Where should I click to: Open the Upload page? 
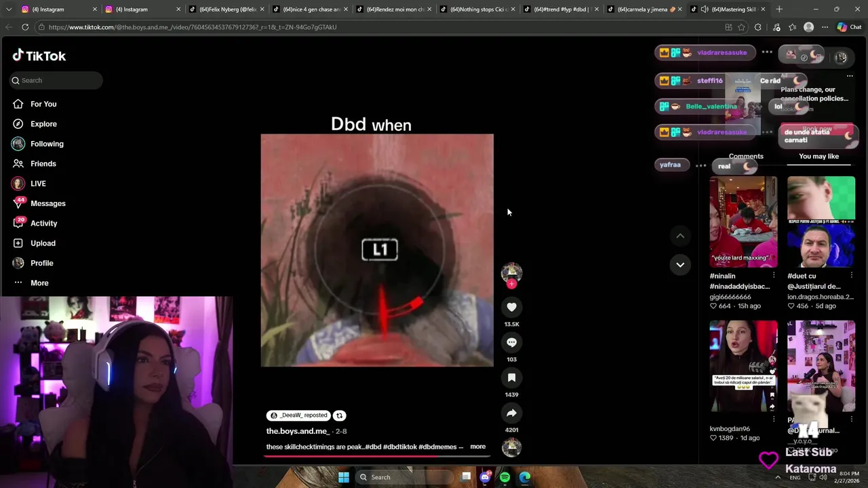[x=43, y=243]
